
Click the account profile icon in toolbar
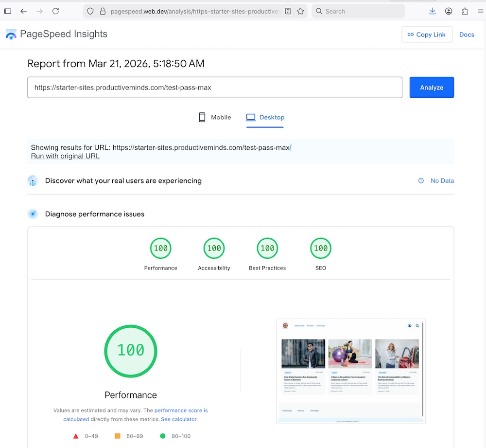[x=449, y=11]
